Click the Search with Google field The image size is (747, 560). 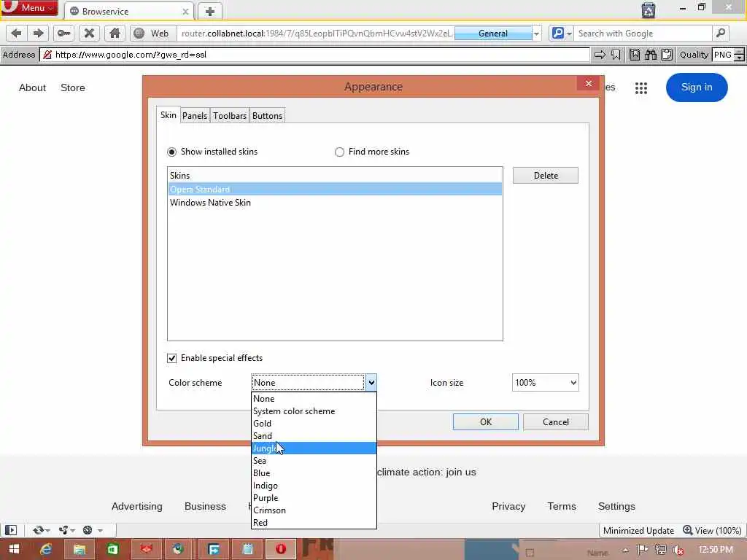[x=643, y=34]
